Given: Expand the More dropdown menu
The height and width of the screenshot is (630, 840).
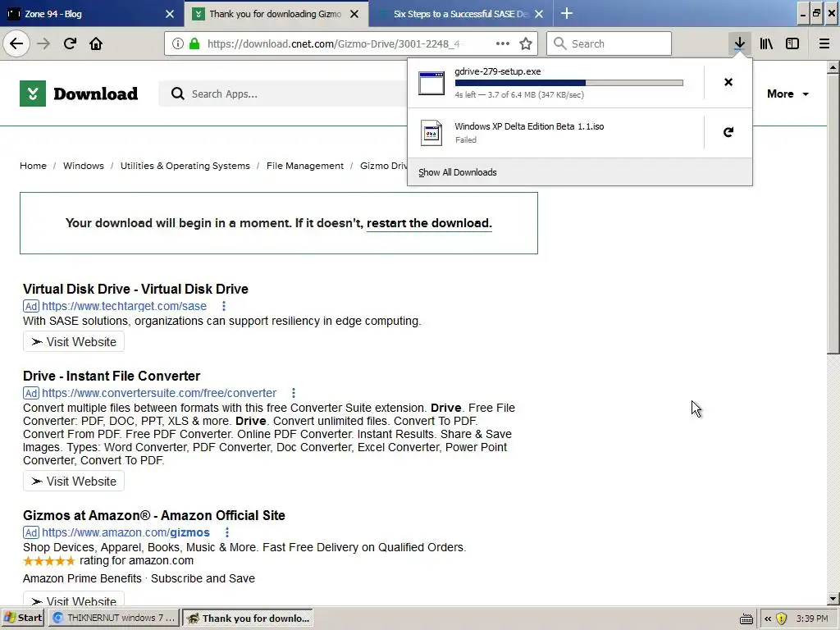Looking at the screenshot, I should click(x=787, y=94).
